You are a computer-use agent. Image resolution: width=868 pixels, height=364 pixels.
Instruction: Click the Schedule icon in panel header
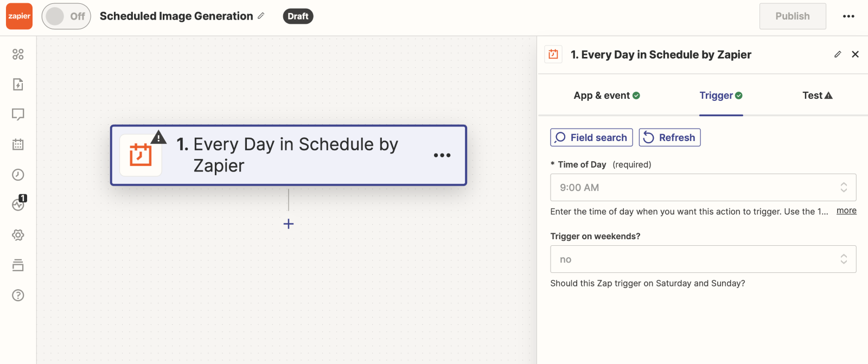553,54
